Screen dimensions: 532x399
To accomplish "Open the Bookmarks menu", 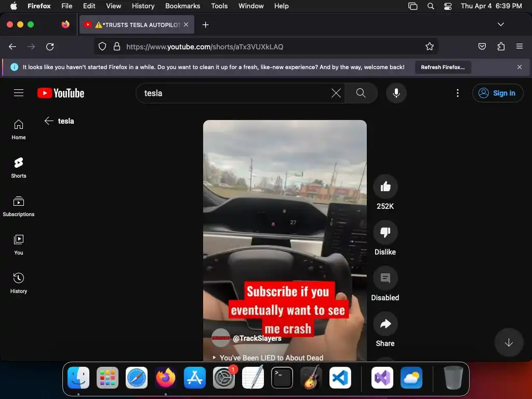I will [x=182, y=6].
